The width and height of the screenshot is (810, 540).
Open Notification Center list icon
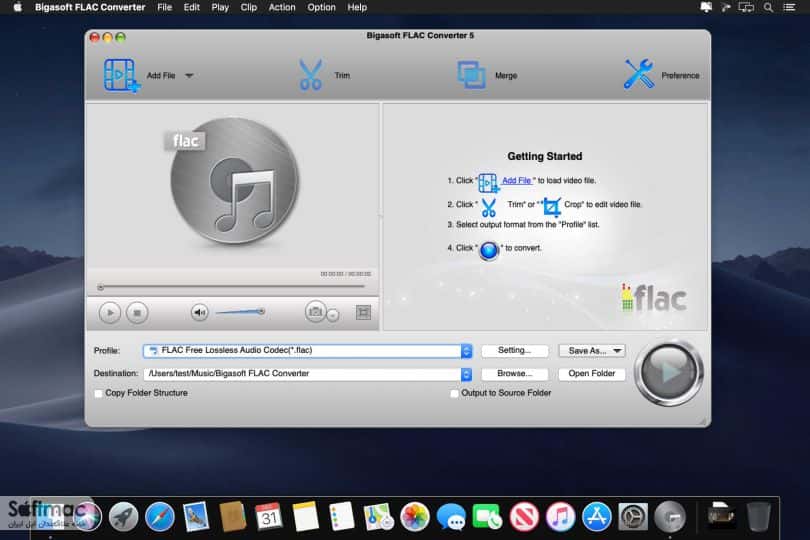(x=789, y=7)
